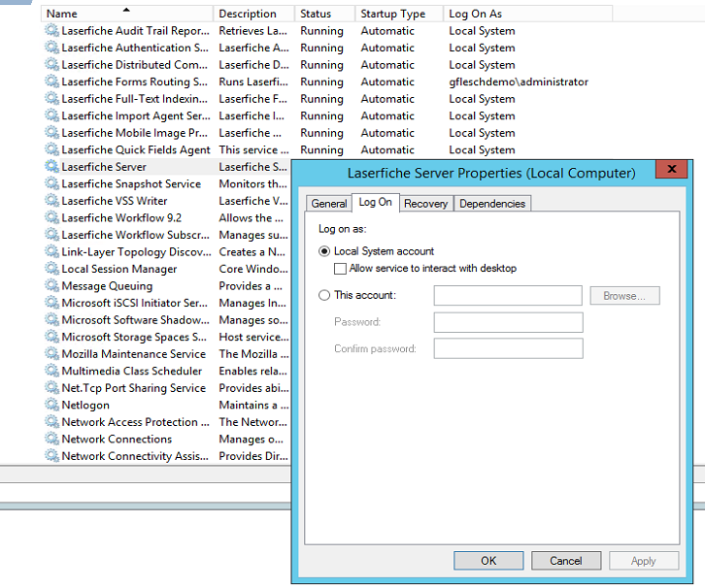Screen dimensions: 705x588
Task: Click Laserfiche Workflow 9.2 service name
Action: tap(121, 218)
